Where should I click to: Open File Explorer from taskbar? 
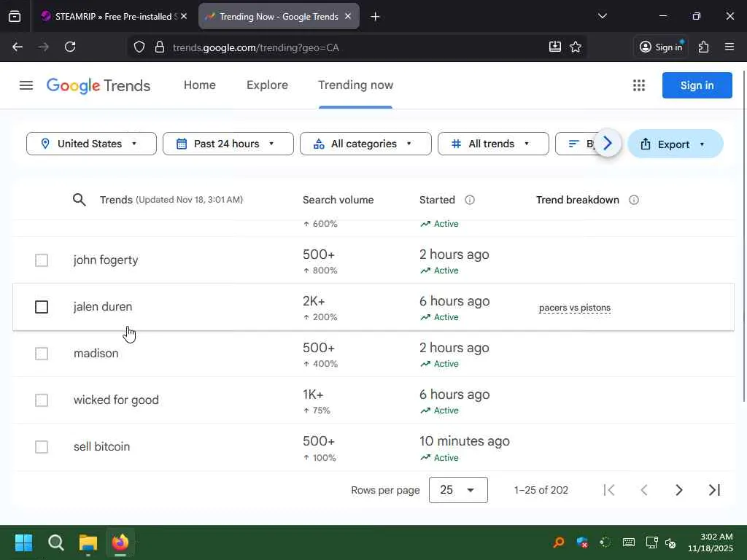point(88,542)
